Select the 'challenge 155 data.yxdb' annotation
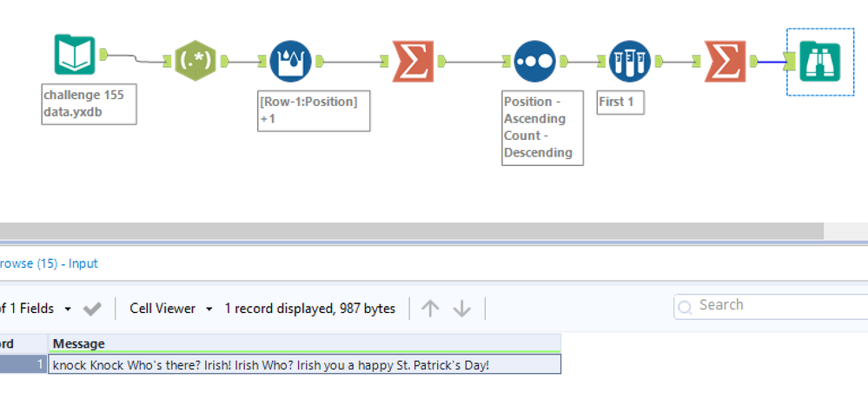The height and width of the screenshot is (419, 868). pyautogui.click(x=88, y=103)
